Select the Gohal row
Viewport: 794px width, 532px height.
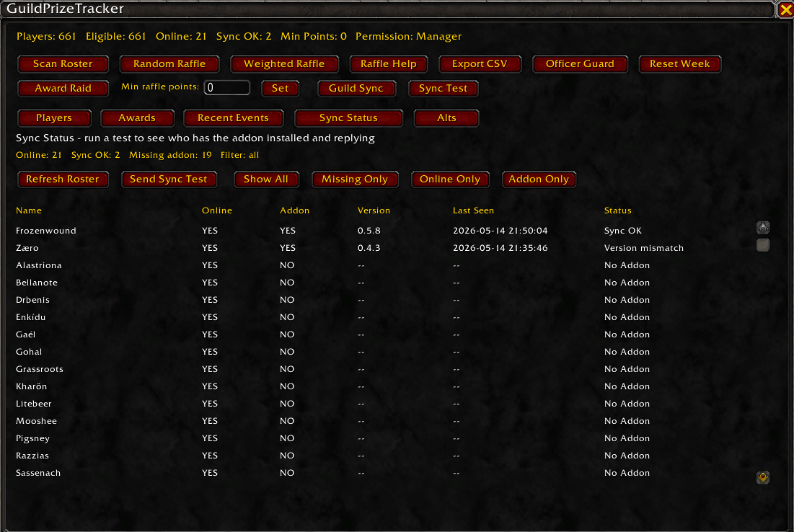point(382,351)
